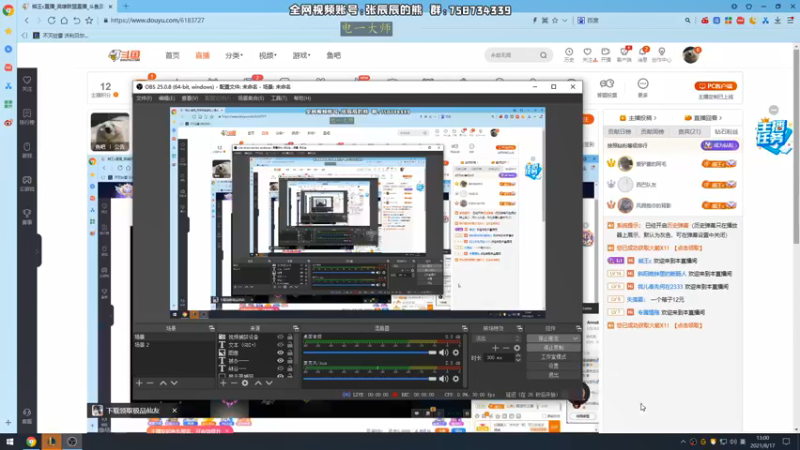Click 停止录制 stop recording button
Image resolution: width=800 pixels, height=450 pixels.
point(553,347)
